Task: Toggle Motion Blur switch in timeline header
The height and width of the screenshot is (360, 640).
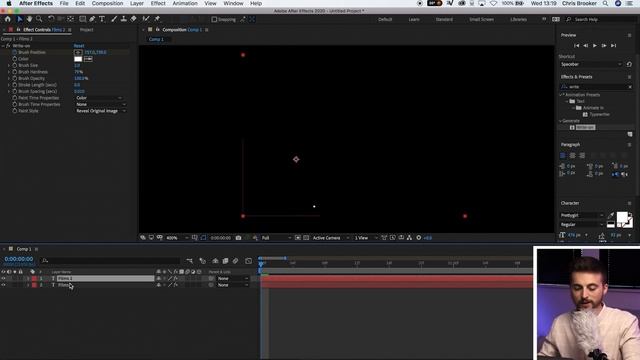Action: tap(236, 261)
